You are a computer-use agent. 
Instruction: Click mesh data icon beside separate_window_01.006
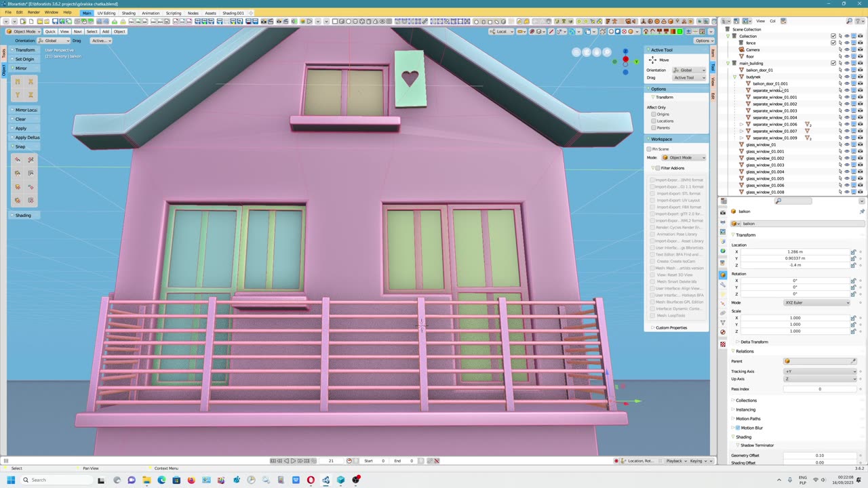(808, 124)
